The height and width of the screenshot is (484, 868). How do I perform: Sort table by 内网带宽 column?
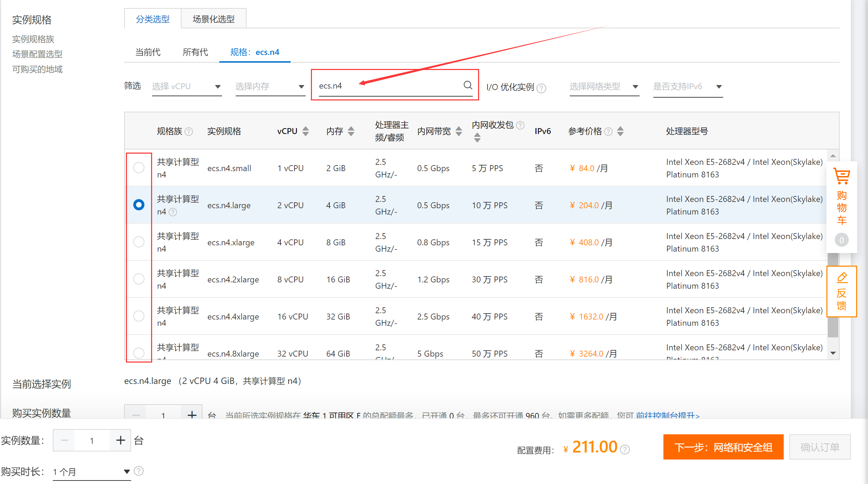coord(459,131)
